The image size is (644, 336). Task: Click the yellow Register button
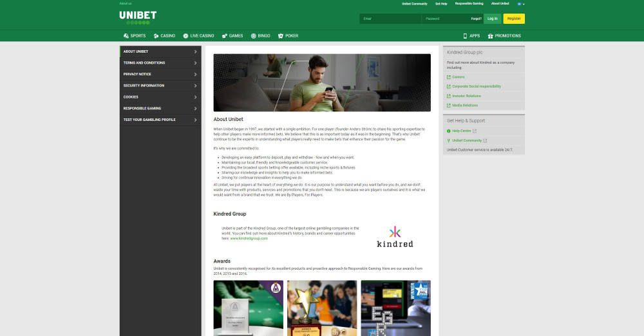514,19
